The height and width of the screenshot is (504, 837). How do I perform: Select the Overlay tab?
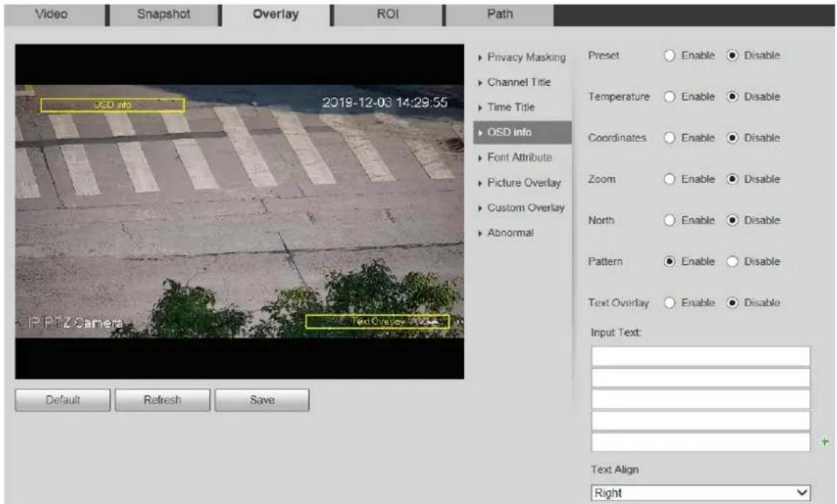coord(276,15)
